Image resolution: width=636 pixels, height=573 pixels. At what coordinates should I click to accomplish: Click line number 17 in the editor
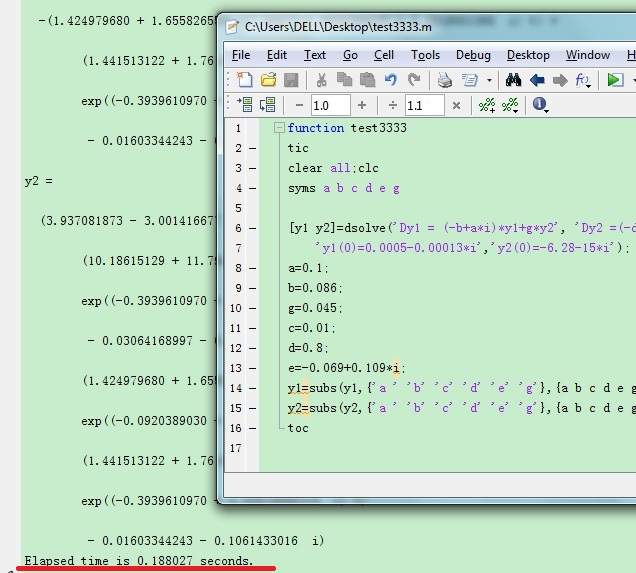tap(236, 448)
